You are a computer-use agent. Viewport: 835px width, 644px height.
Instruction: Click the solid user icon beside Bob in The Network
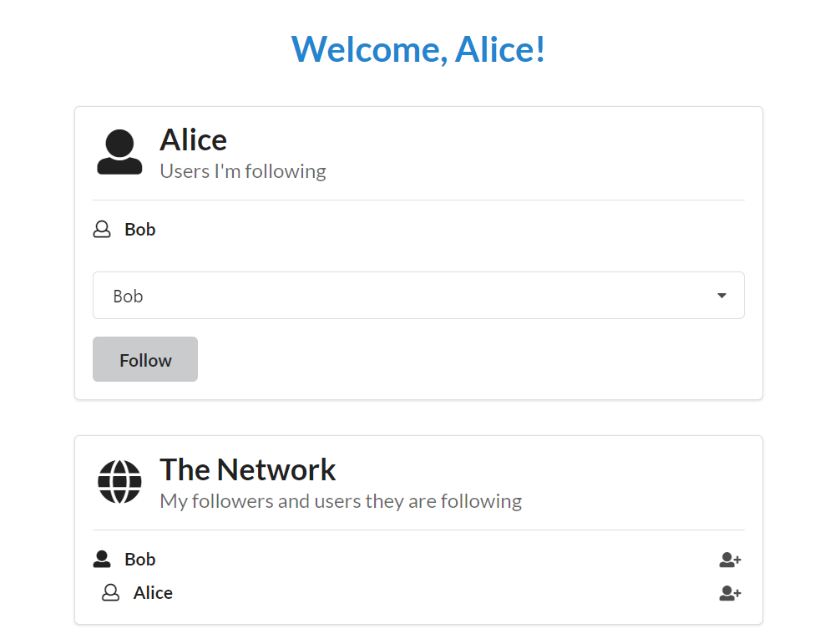pyautogui.click(x=102, y=560)
